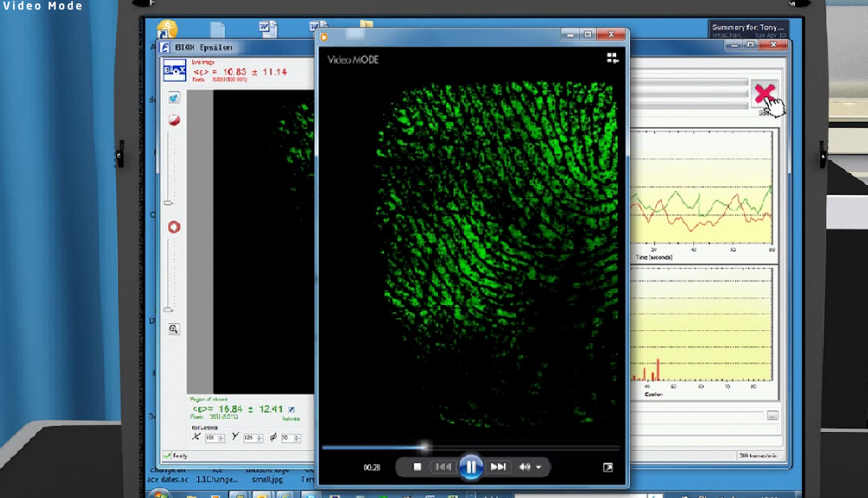Click the ROI X coordinate field

pyautogui.click(x=215, y=438)
